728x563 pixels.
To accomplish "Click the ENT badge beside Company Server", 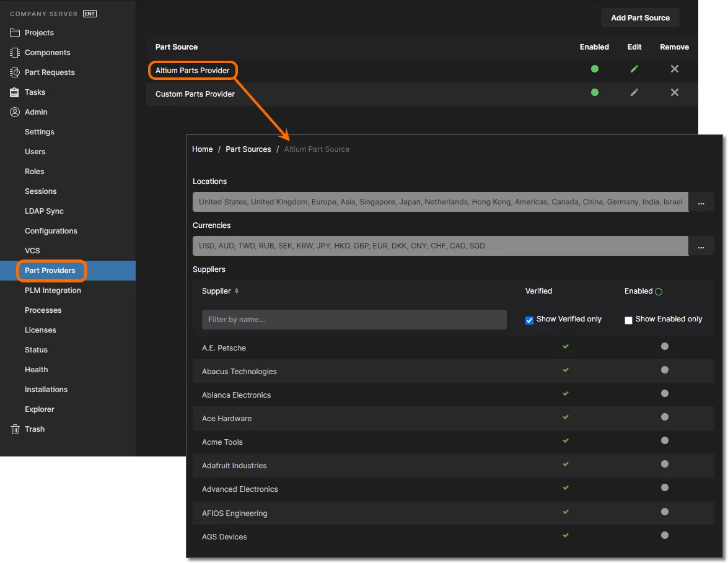I will coord(90,14).
